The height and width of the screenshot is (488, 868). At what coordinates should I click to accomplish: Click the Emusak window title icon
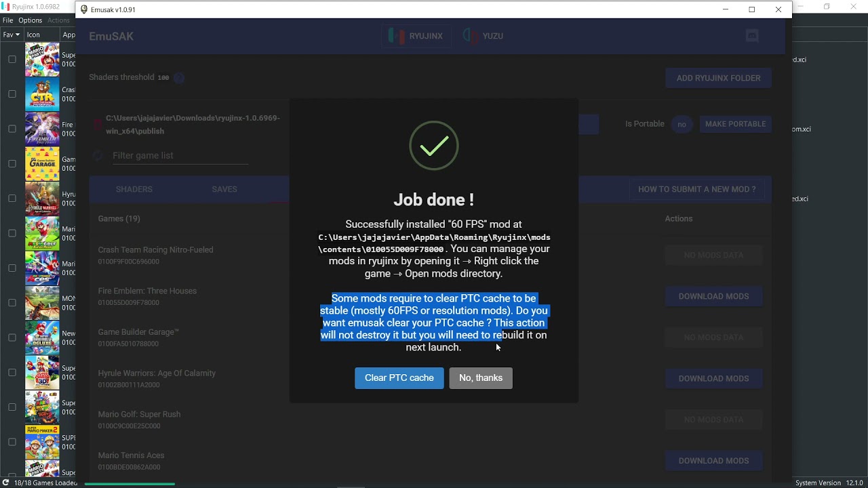click(x=84, y=9)
